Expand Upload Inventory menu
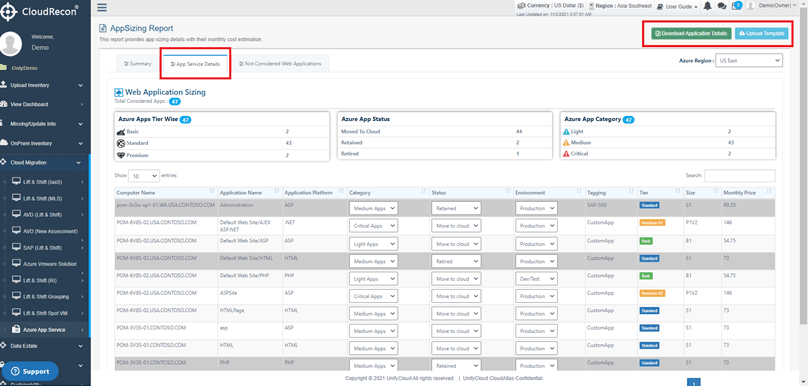 pos(44,85)
